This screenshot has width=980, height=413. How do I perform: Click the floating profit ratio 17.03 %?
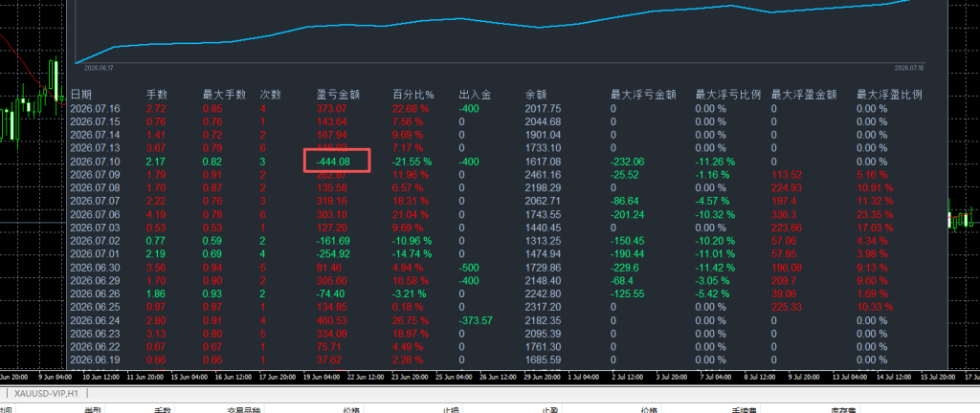pos(875,228)
